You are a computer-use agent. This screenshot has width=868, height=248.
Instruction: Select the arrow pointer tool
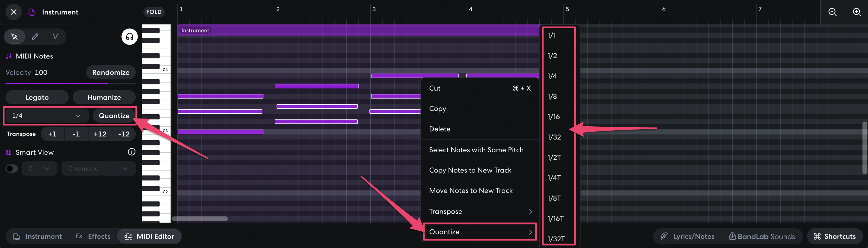[x=14, y=37]
